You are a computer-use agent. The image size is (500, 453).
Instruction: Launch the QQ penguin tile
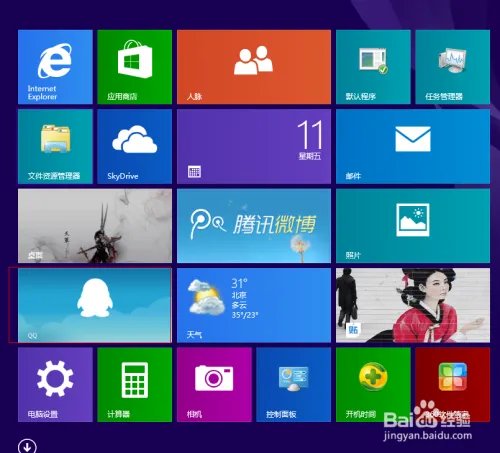[x=95, y=305]
